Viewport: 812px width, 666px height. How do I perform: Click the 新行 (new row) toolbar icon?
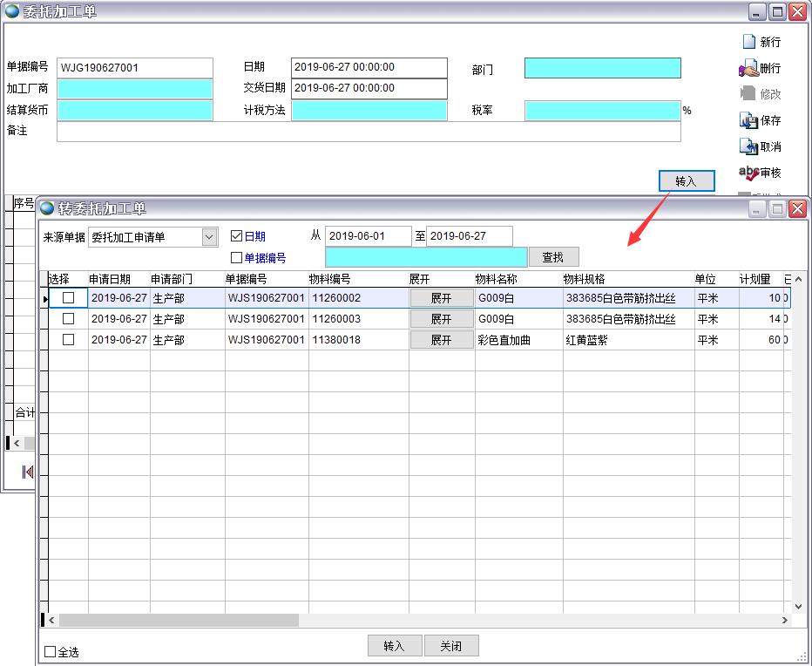click(x=748, y=42)
